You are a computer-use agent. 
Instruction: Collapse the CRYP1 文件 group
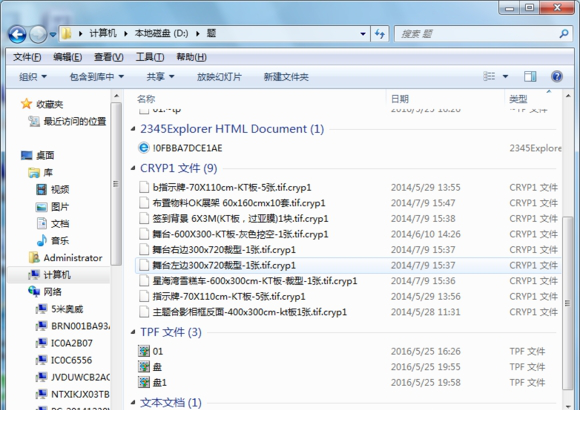coord(133,168)
